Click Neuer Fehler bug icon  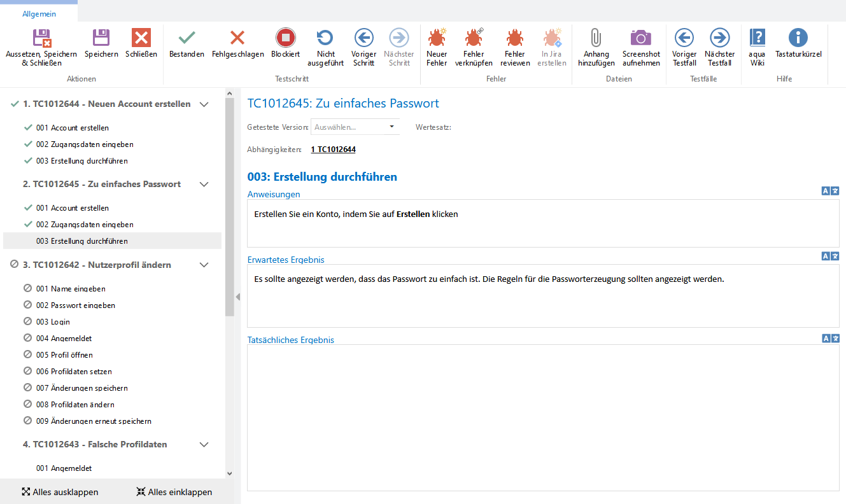tap(437, 46)
